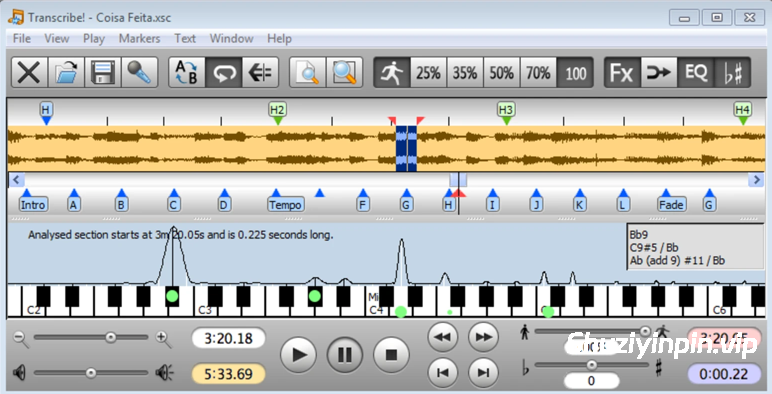Start playback with the Play button
This screenshot has height=394, width=772.
click(298, 354)
